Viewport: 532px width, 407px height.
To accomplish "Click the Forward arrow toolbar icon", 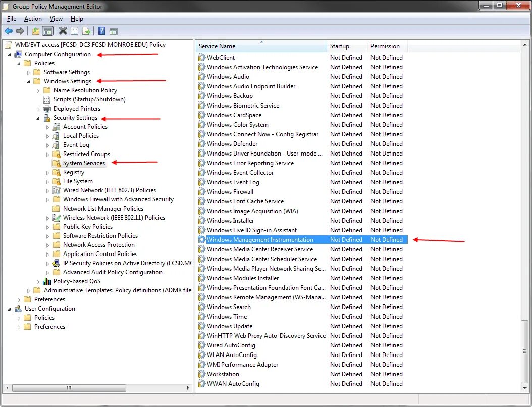I will point(20,31).
